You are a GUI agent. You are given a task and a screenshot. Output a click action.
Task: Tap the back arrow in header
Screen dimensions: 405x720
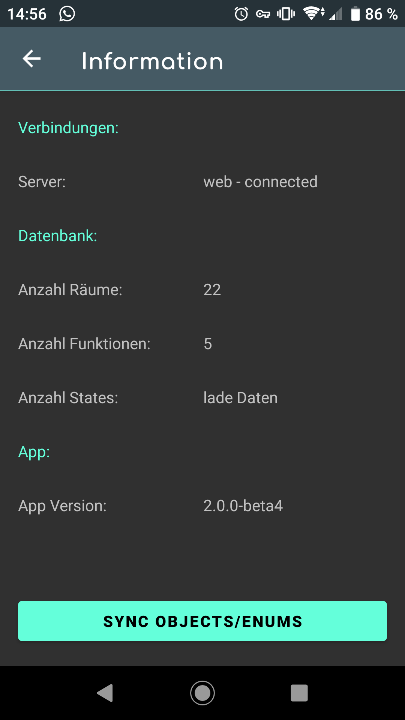pyautogui.click(x=32, y=59)
